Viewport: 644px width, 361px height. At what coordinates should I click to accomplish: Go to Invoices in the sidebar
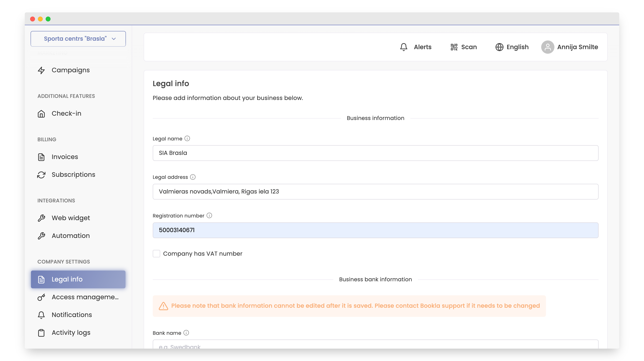[x=65, y=157]
